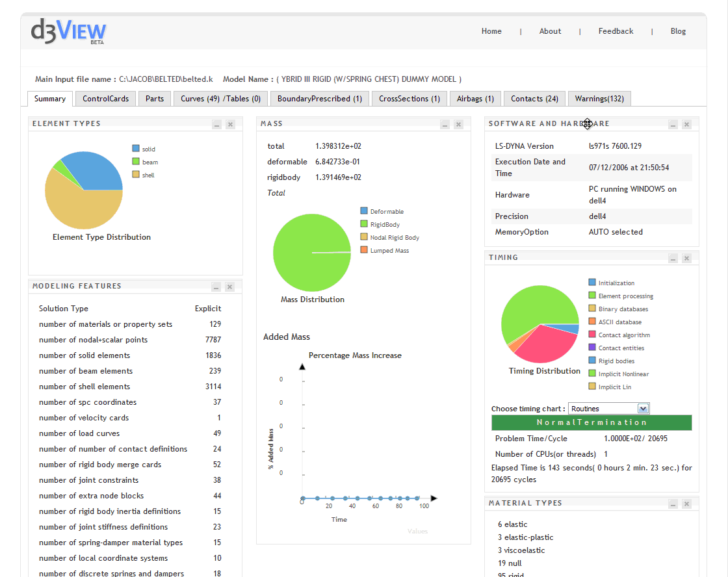Open the About link
The height and width of the screenshot is (577, 728).
[x=550, y=31]
